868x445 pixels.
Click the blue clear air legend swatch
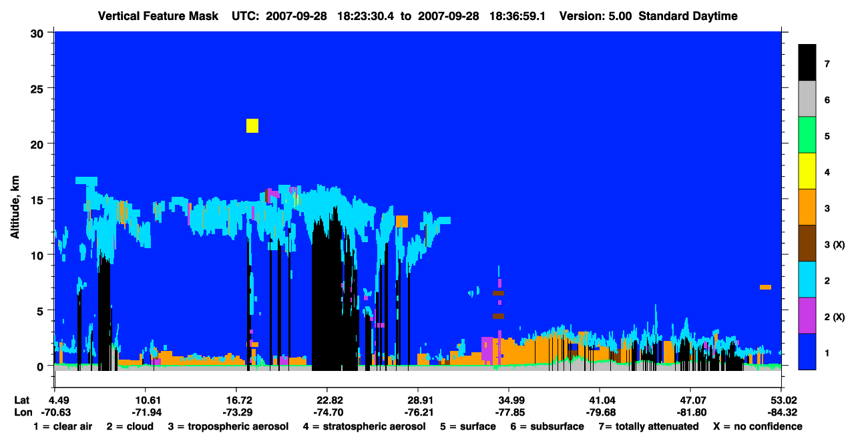807,352
